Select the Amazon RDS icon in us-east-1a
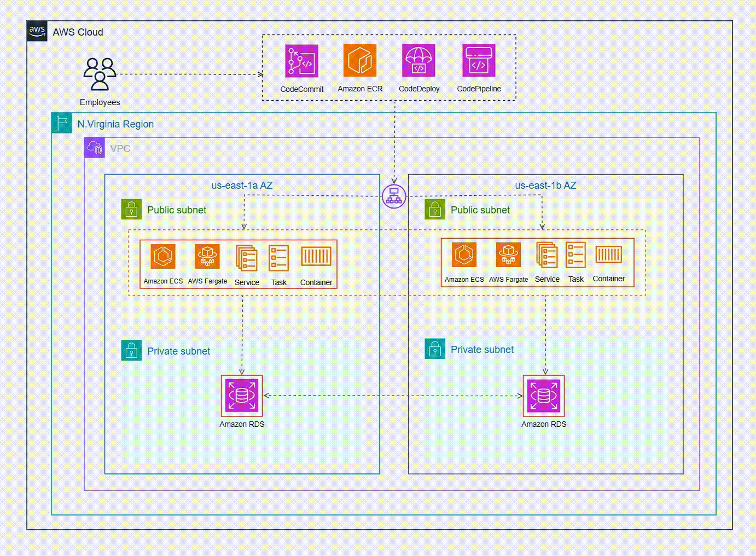 242,395
